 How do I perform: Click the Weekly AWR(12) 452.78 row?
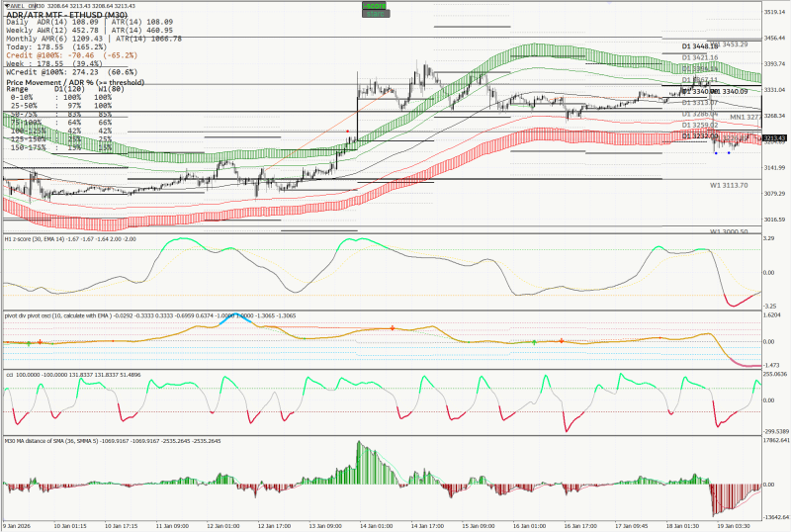(89, 31)
